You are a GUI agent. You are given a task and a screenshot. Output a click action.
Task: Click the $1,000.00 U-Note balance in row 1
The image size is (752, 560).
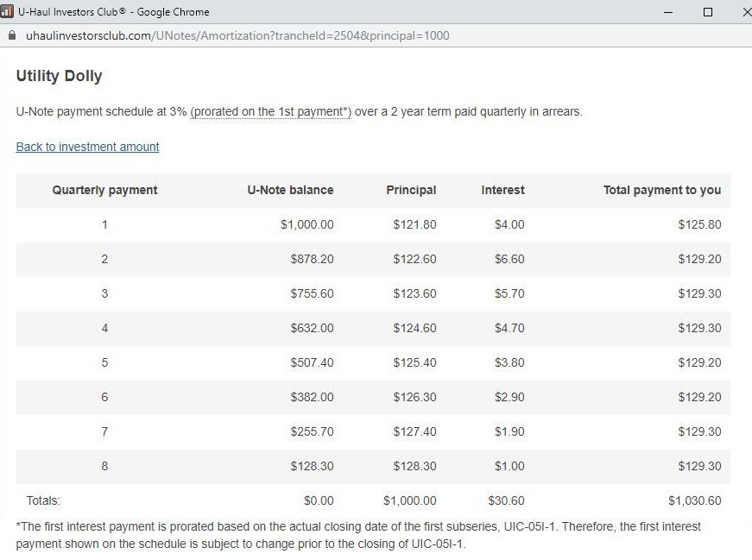point(306,224)
